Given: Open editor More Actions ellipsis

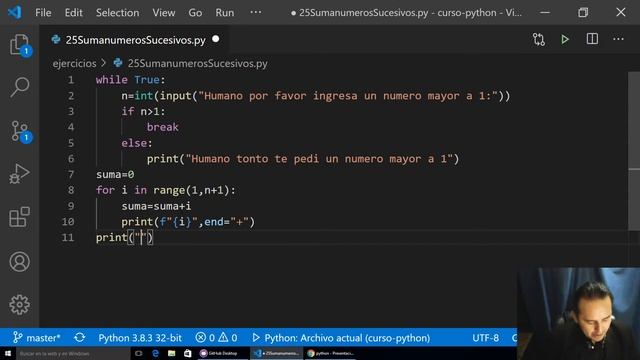Looking at the screenshot, I should [x=618, y=39].
